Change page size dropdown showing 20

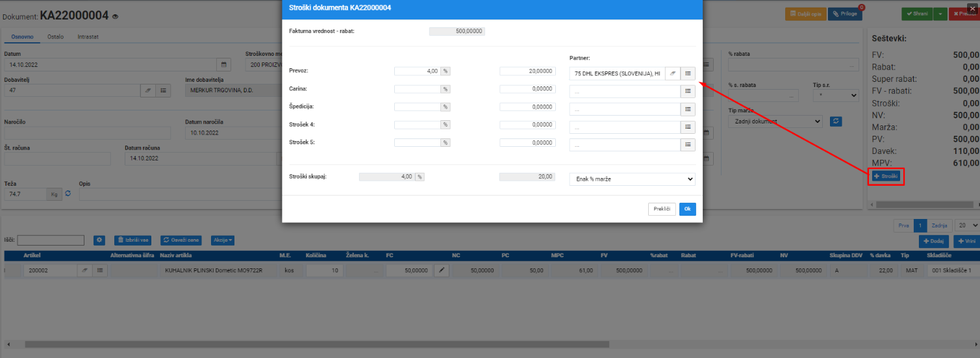tap(967, 225)
